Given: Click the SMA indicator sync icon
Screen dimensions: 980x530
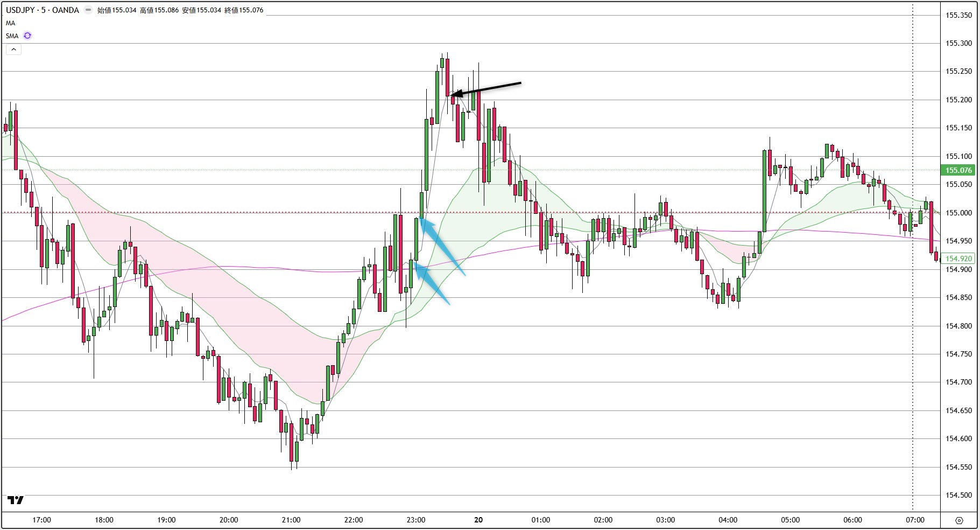Looking at the screenshot, I should (x=27, y=36).
